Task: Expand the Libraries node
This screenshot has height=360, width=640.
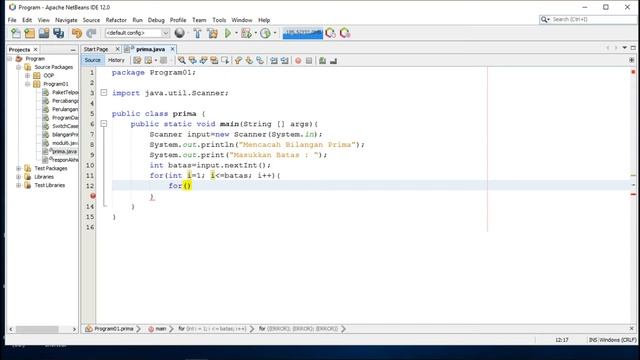Action: pyautogui.click(x=19, y=177)
